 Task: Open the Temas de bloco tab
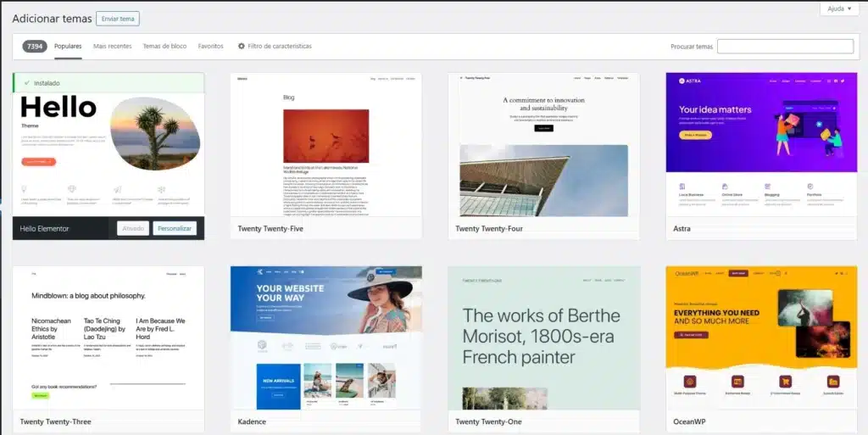click(x=164, y=47)
